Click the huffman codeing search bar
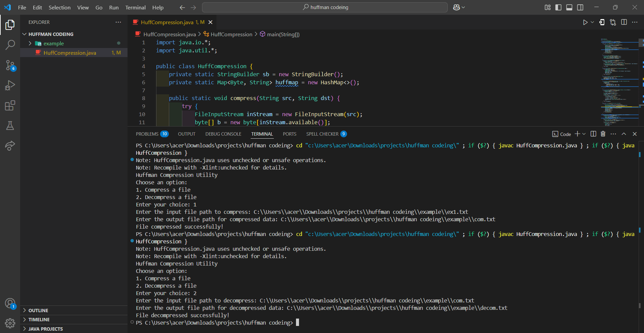Screen dimensions: 644x333 click(x=325, y=7)
